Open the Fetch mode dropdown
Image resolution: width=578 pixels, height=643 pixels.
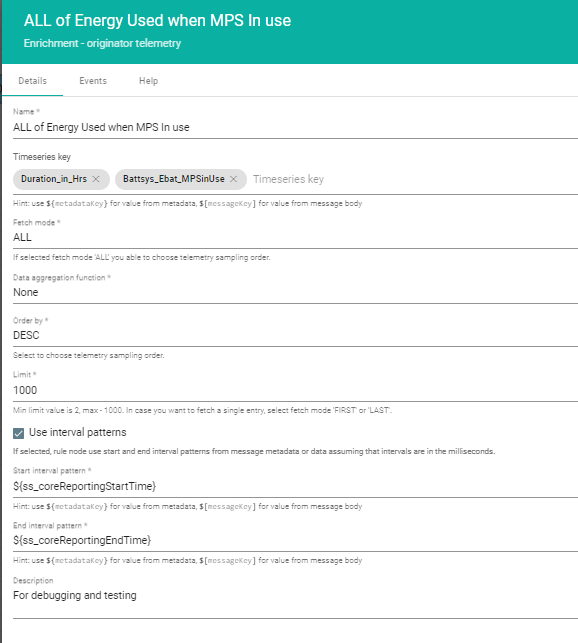295,237
